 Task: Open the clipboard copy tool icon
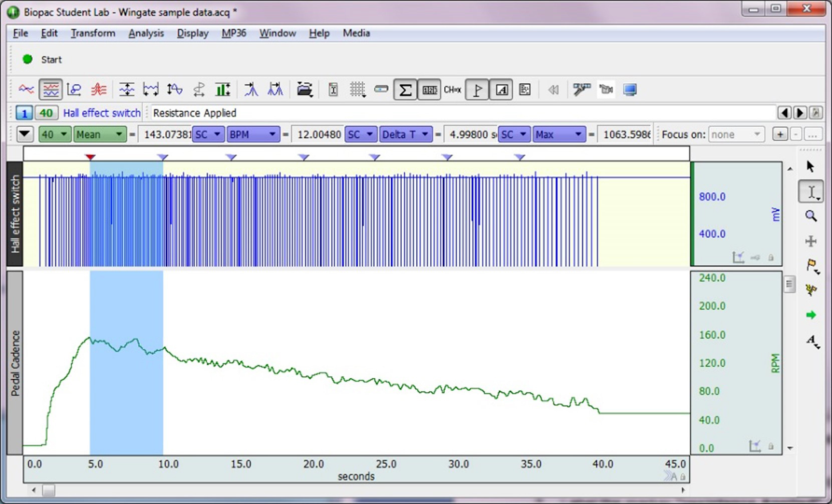click(305, 90)
